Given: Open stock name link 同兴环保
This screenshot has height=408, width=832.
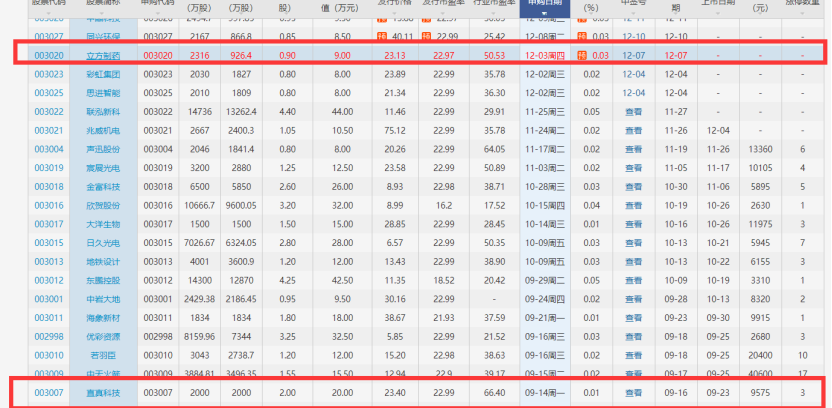Looking at the screenshot, I should (103, 37).
